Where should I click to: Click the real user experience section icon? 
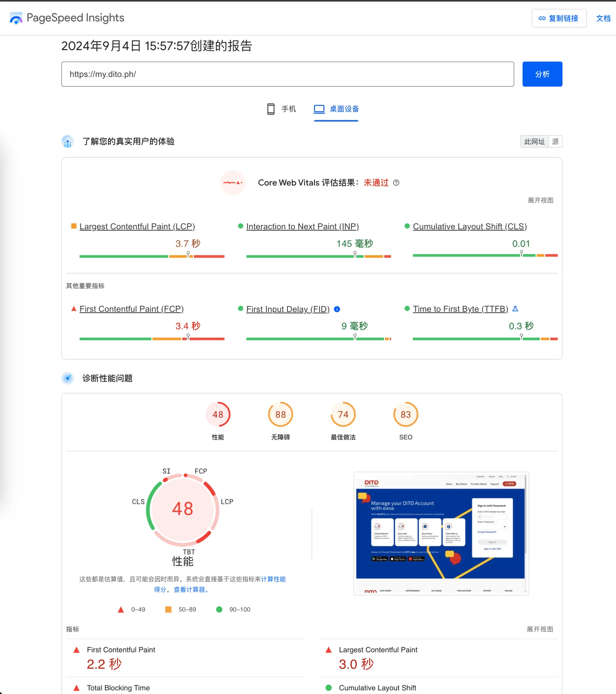click(68, 142)
